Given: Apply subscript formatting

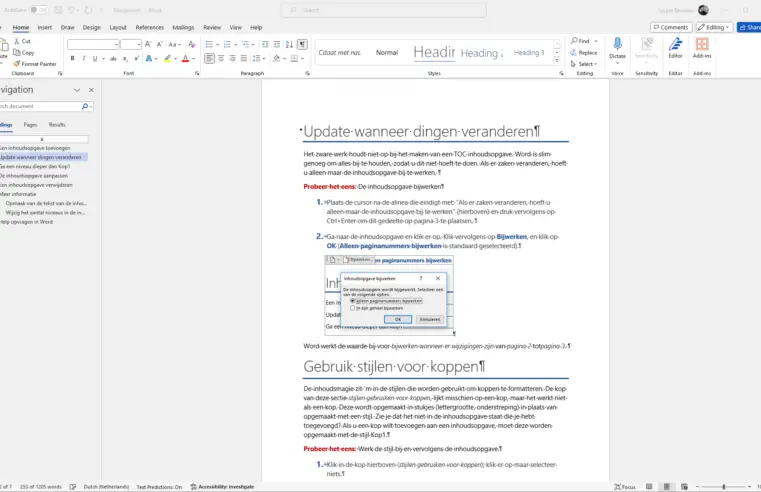Looking at the screenshot, I should [x=125, y=58].
